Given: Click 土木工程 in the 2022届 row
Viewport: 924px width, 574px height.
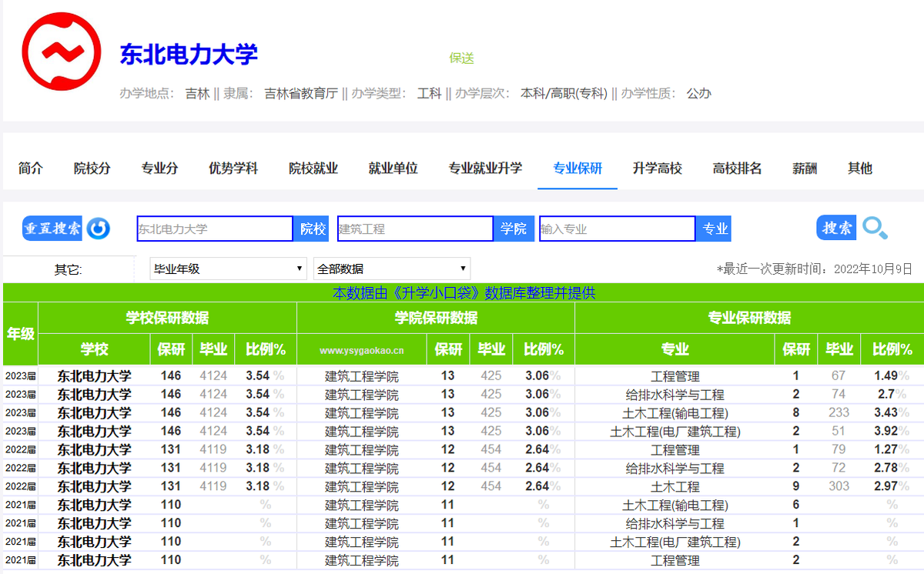Looking at the screenshot, I should (x=675, y=487).
